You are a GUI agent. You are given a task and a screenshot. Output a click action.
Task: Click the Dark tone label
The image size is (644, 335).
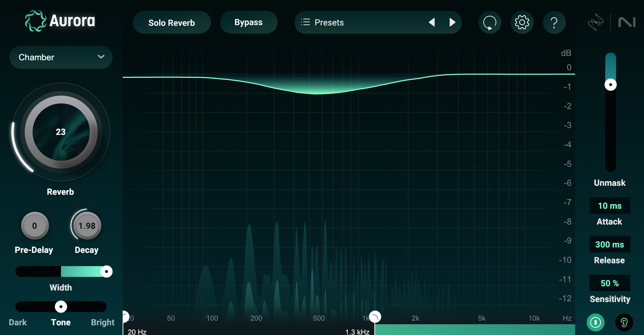point(18,322)
